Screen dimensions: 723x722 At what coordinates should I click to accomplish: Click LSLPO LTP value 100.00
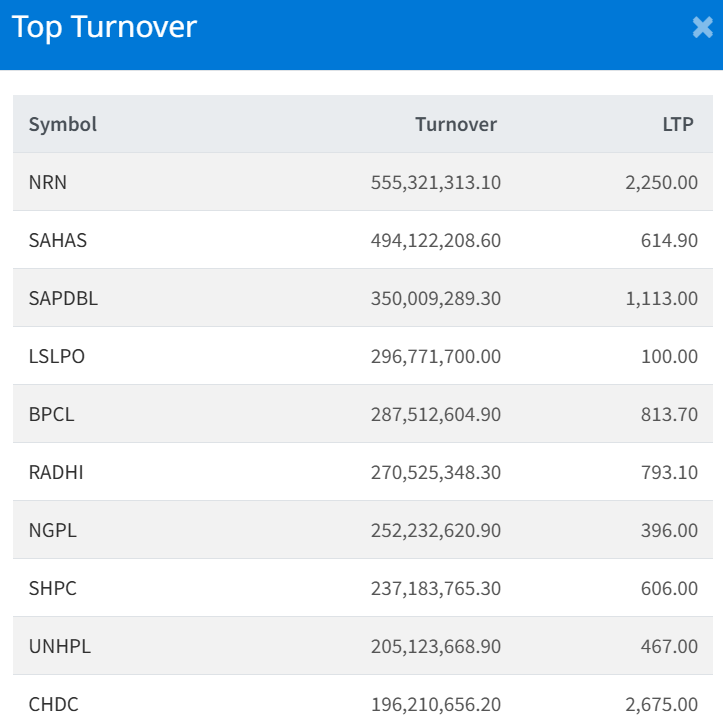[x=669, y=356]
